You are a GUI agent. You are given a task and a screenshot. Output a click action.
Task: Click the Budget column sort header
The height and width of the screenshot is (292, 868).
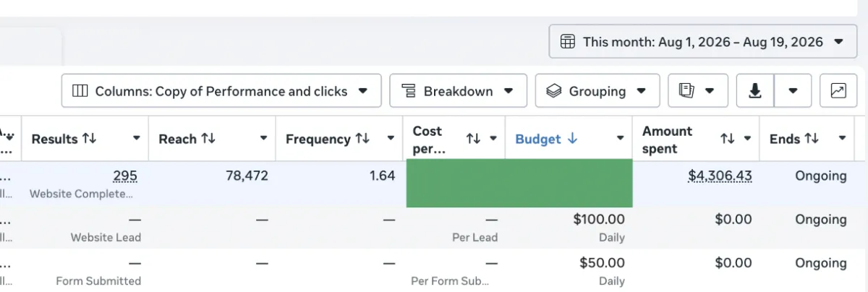pyautogui.click(x=546, y=139)
